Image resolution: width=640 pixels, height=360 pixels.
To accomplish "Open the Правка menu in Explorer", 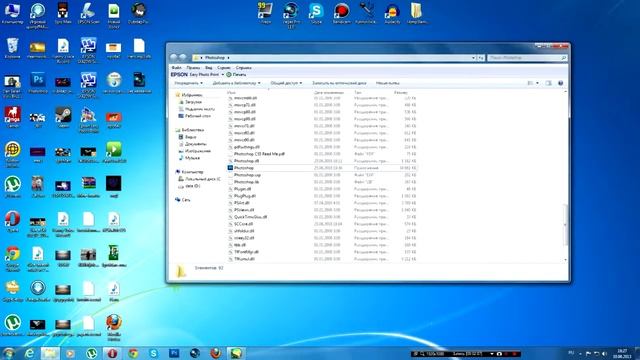I will [x=193, y=68].
